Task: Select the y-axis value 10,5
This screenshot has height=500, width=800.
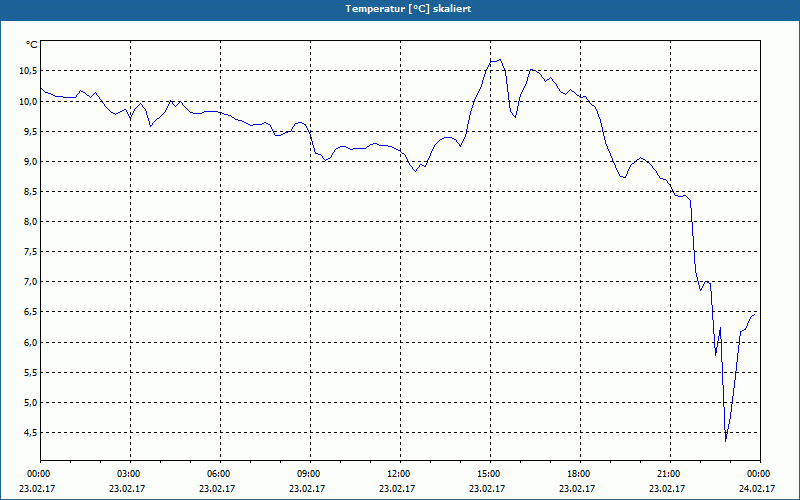Action: click(x=28, y=71)
